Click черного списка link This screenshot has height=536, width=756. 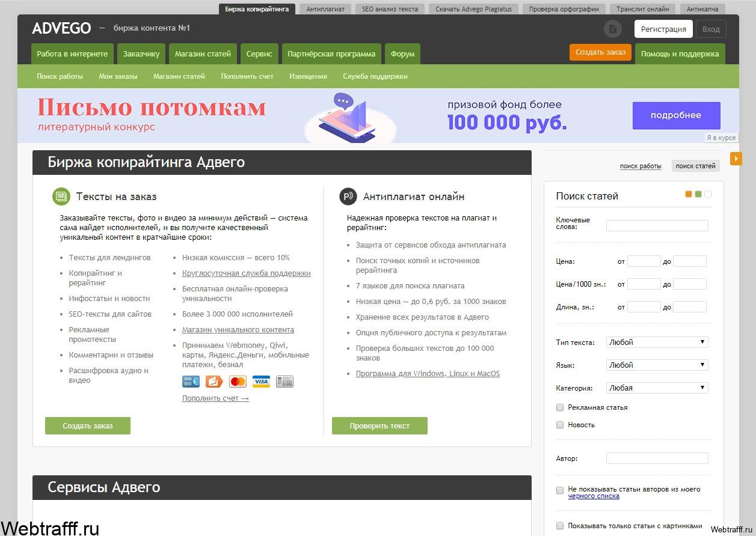point(594,496)
